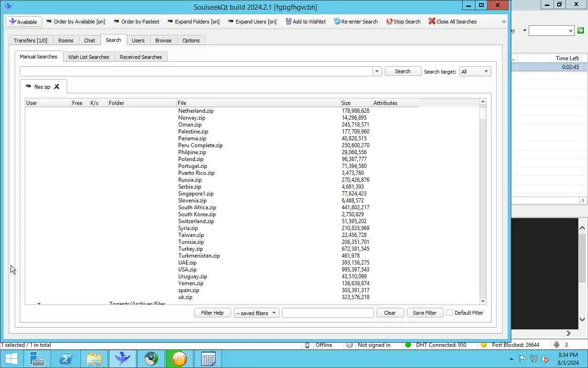Open the Windows Start button
Viewport: 588px width, 368px height.
[11, 359]
